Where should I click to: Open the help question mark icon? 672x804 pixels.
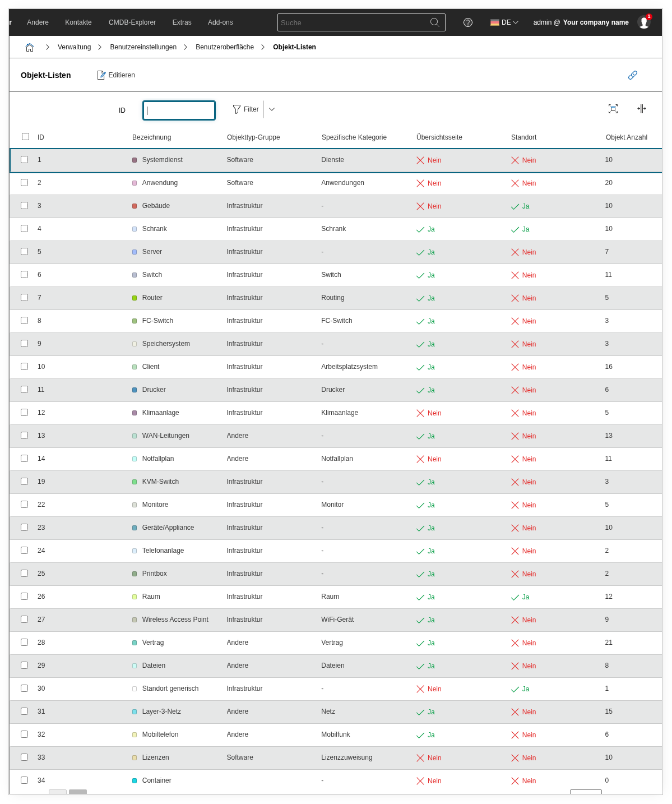coord(468,22)
